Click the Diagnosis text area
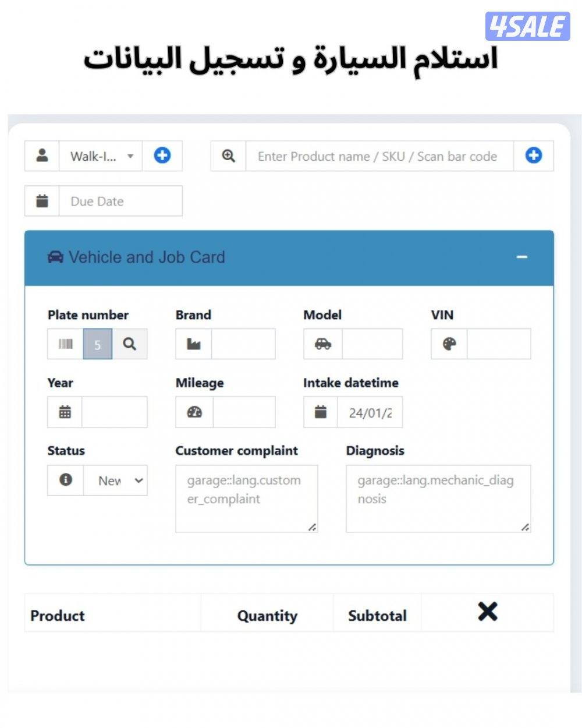582x728 pixels. click(438, 499)
